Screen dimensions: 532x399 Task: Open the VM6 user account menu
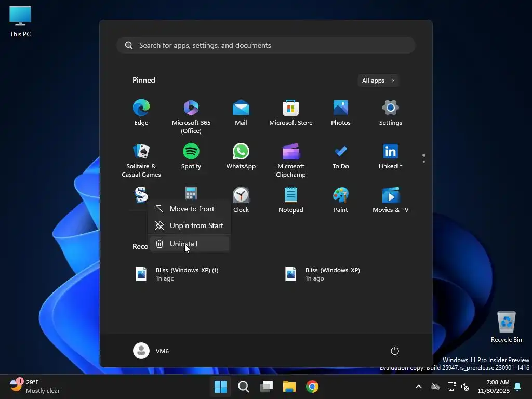[x=151, y=351]
